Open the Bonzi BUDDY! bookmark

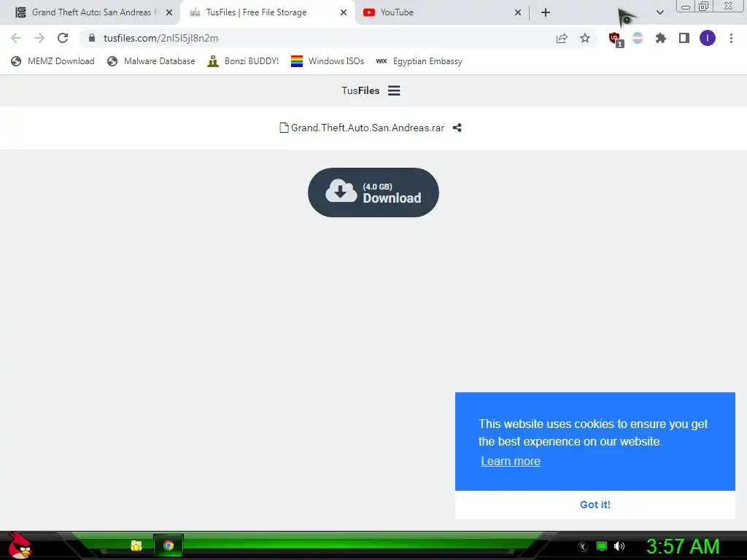tap(243, 61)
